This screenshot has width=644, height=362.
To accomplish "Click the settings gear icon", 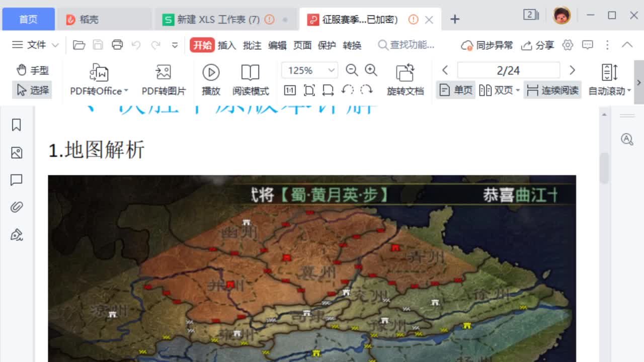I will click(x=568, y=45).
